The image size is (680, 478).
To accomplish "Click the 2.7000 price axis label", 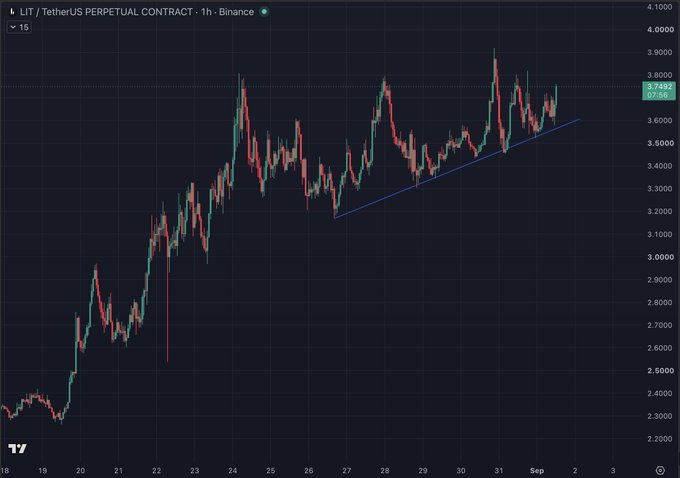I will point(660,325).
